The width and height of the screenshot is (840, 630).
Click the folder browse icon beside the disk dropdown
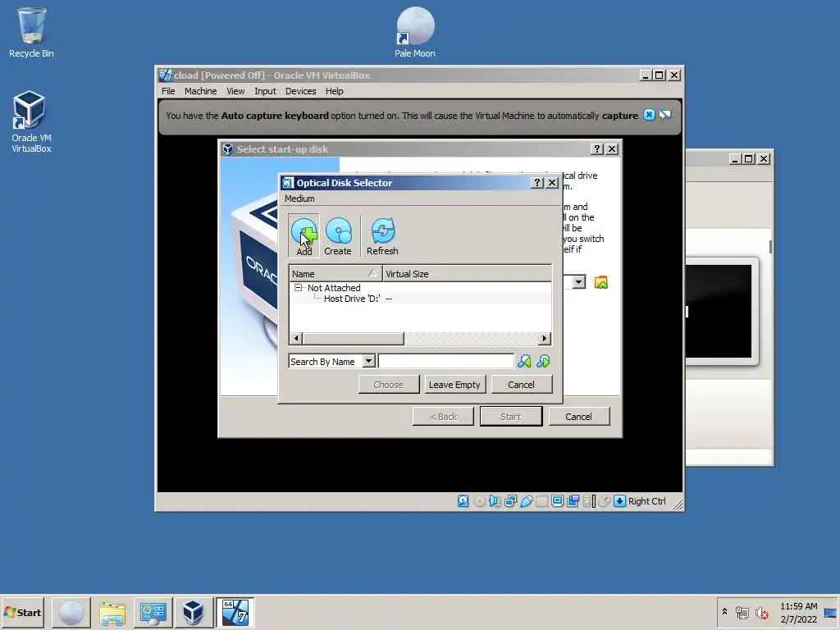[601, 282]
